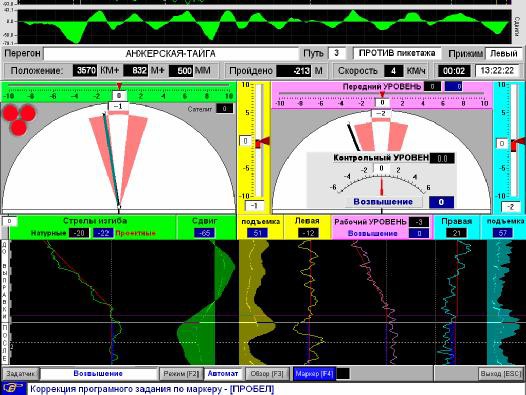Click the Путь field showing 3
The height and width of the screenshot is (395, 526).
click(337, 53)
